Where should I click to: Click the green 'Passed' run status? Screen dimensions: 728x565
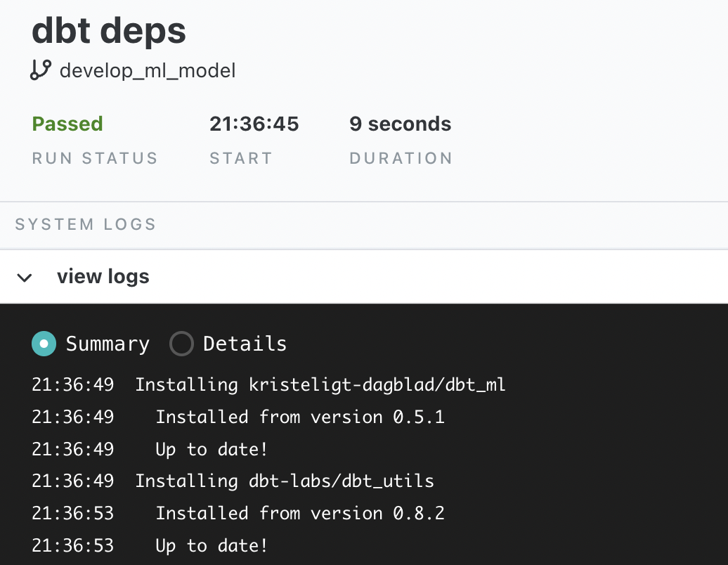click(x=67, y=124)
